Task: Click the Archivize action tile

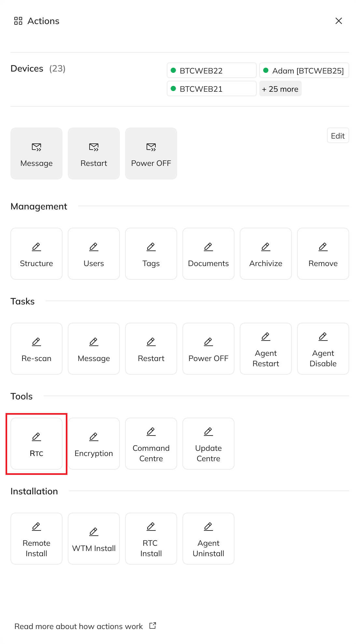Action: 266,254
